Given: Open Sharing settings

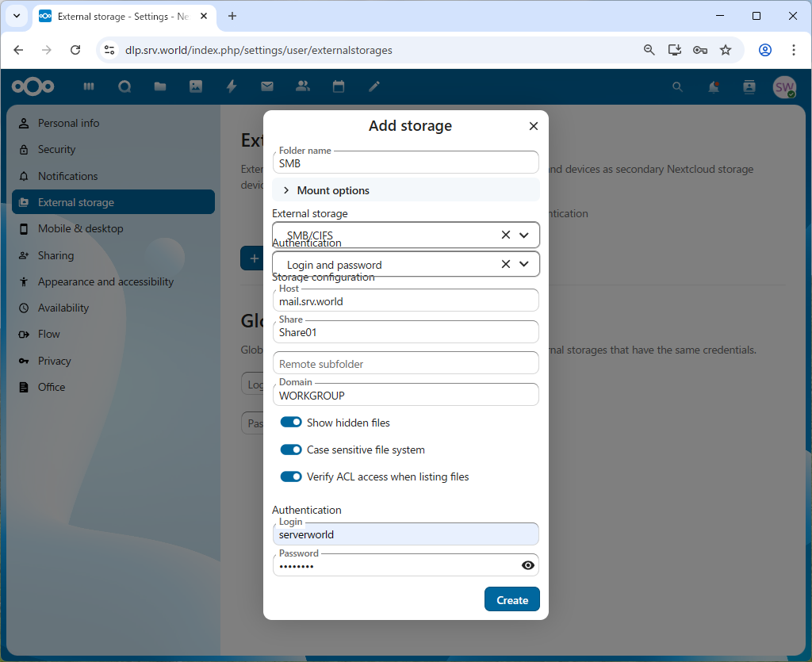Looking at the screenshot, I should [x=113, y=255].
